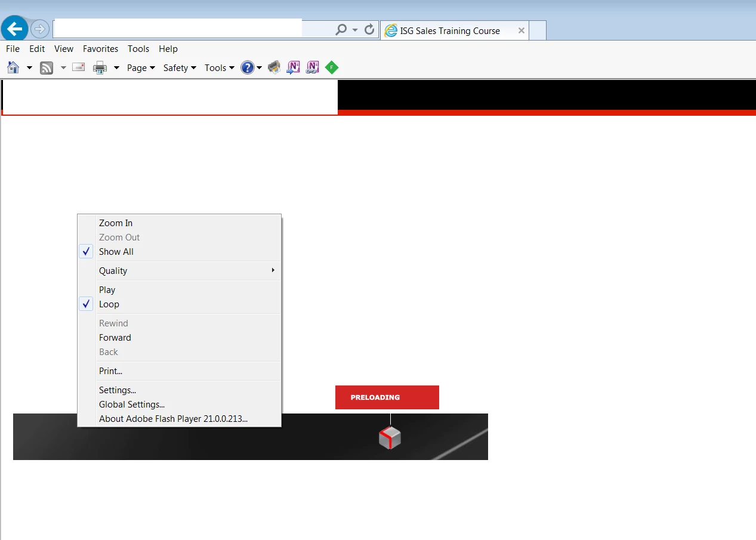Select Play from the Flash context menu

(179, 290)
